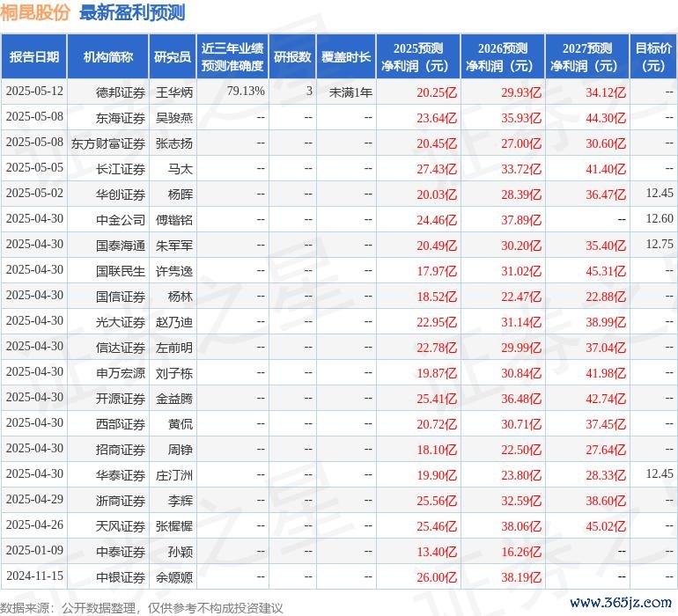Open the www.365jz.com watermark link
This screenshot has width=678, height=616.
[621, 602]
